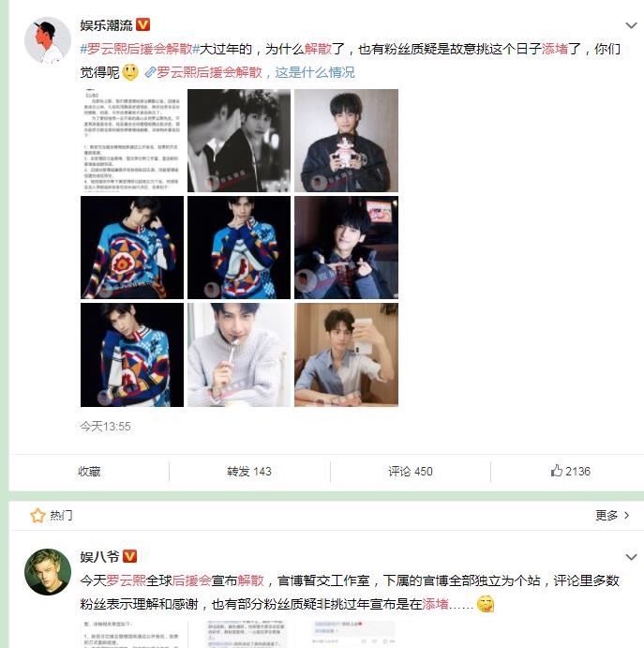The height and width of the screenshot is (648, 644).
Task: Click the verified badge next to 娱八爷
Action: [129, 556]
